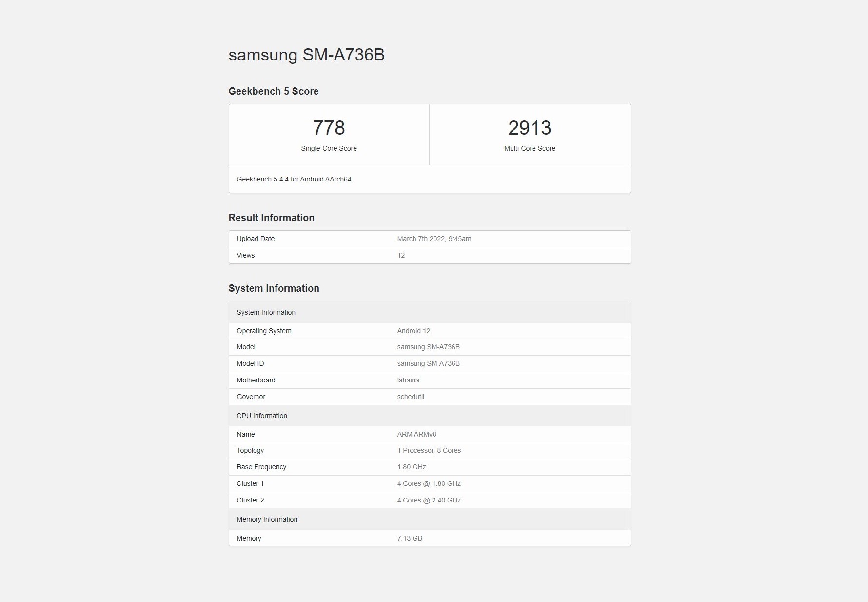
Task: Select the single-core score value 778
Action: pos(329,128)
